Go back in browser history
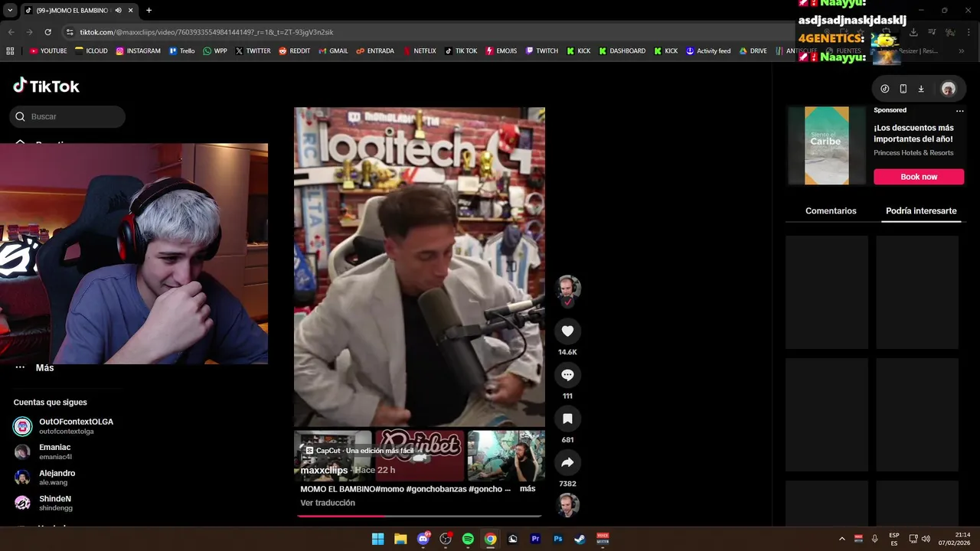This screenshot has width=980, height=551. click(x=11, y=32)
